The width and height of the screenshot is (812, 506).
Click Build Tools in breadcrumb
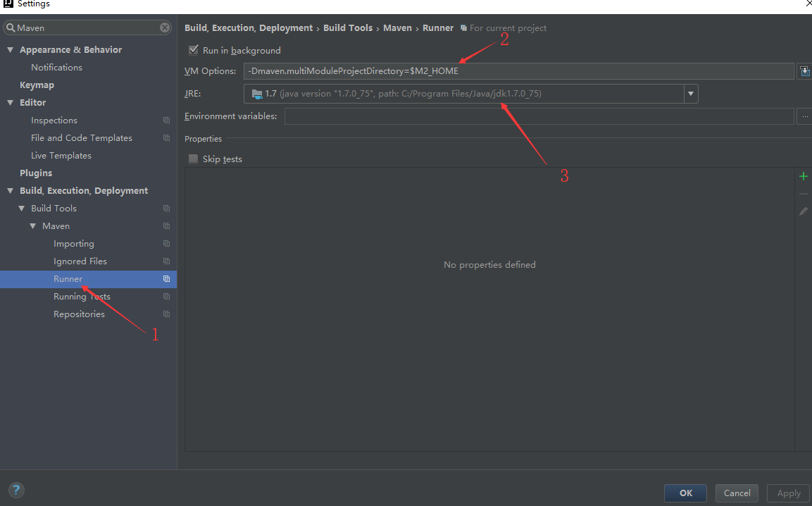(x=347, y=28)
